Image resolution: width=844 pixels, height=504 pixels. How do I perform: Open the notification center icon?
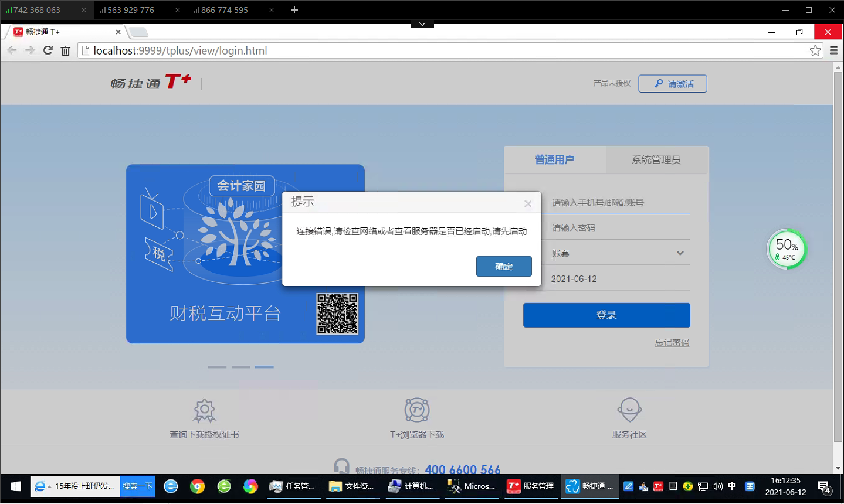pyautogui.click(x=823, y=487)
